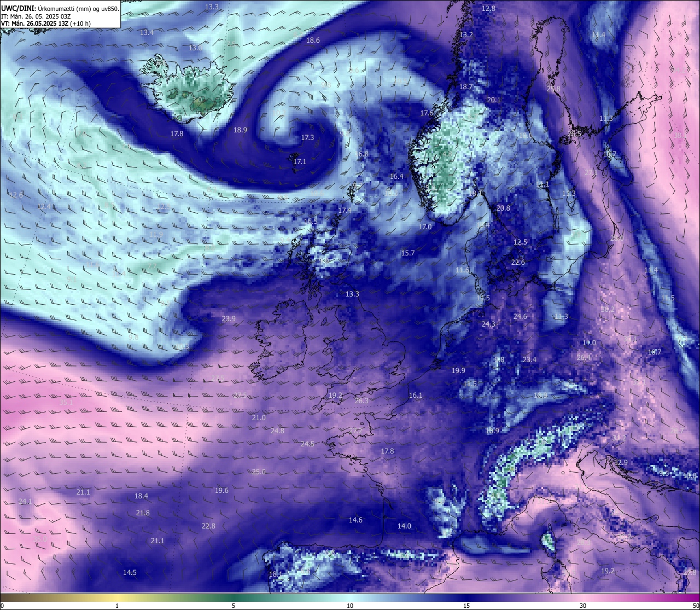The image size is (700, 610).
Task: Click the 13.4 value northwest of Iceland
Action: 147,33
